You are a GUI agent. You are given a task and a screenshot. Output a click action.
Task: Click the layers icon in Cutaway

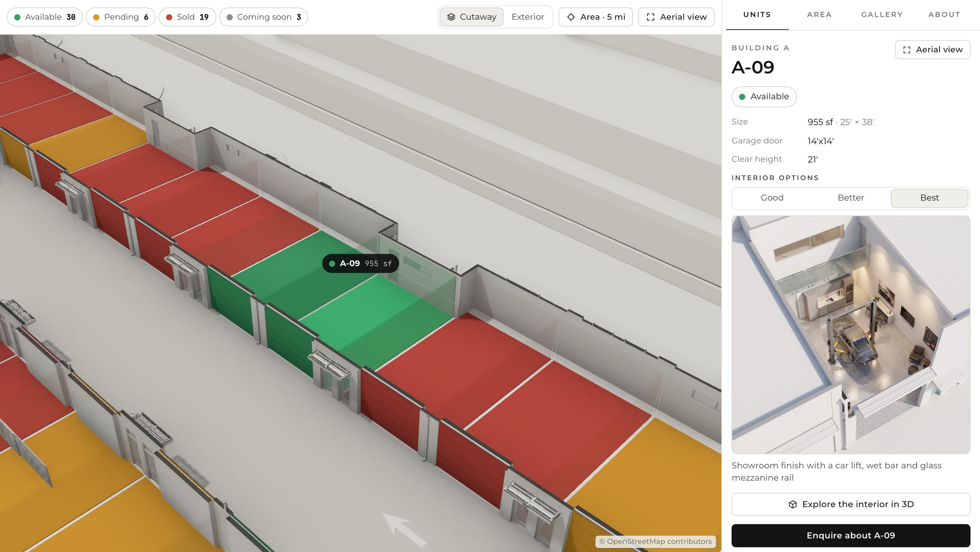pos(451,17)
